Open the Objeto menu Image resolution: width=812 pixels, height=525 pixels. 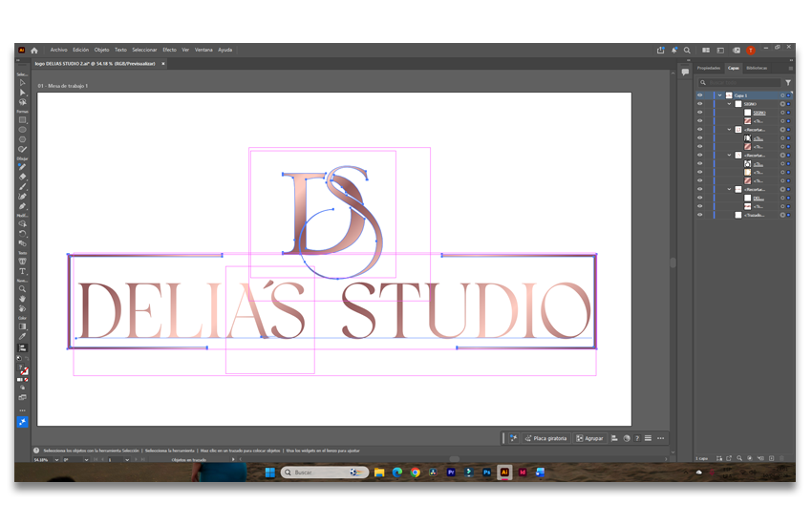[x=101, y=51]
